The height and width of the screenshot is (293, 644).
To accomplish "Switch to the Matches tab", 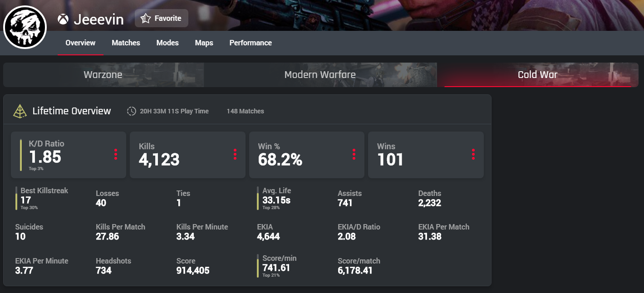I will tap(126, 43).
